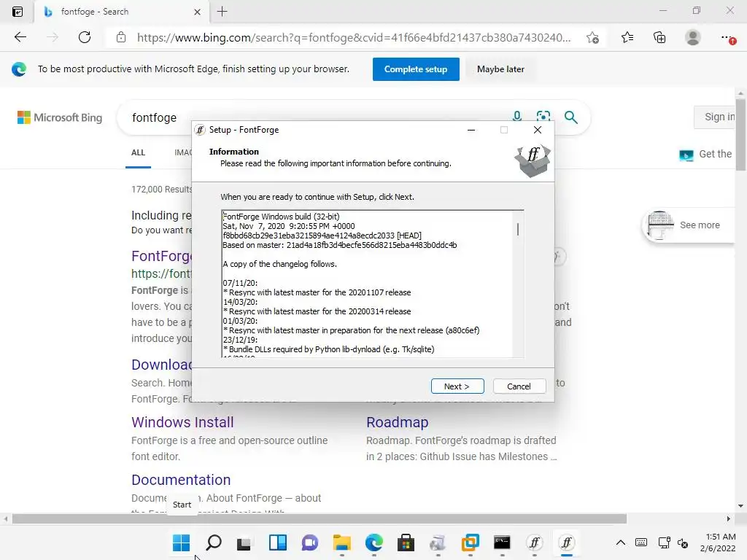The height and width of the screenshot is (560, 747).
Task: Click the Bing microphone search icon
Action: pyautogui.click(x=517, y=116)
